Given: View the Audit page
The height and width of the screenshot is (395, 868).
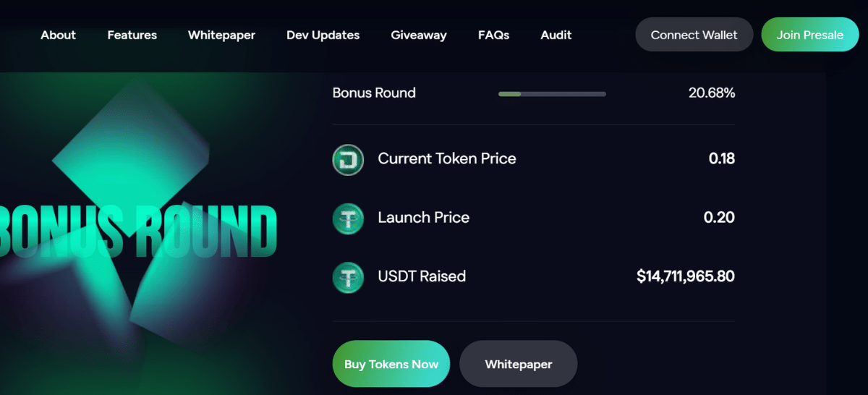Looking at the screenshot, I should 556,35.
